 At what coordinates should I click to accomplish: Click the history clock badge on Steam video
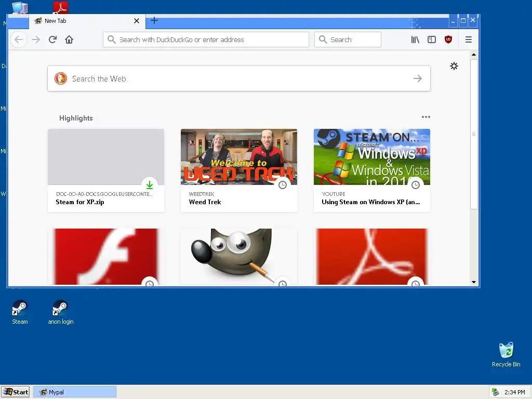tap(416, 185)
